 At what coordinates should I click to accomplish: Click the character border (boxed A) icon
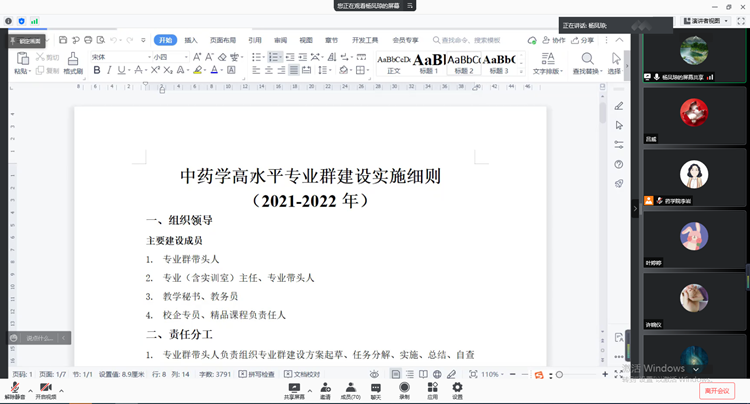(231, 70)
